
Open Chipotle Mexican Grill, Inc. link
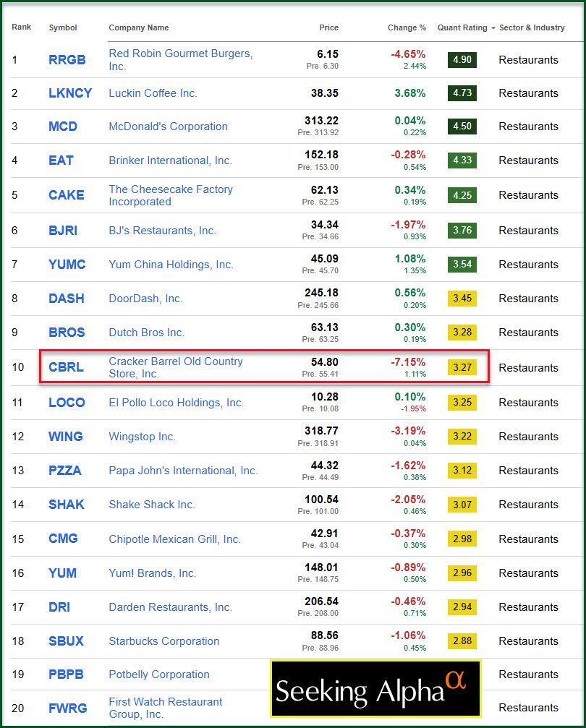point(174,539)
